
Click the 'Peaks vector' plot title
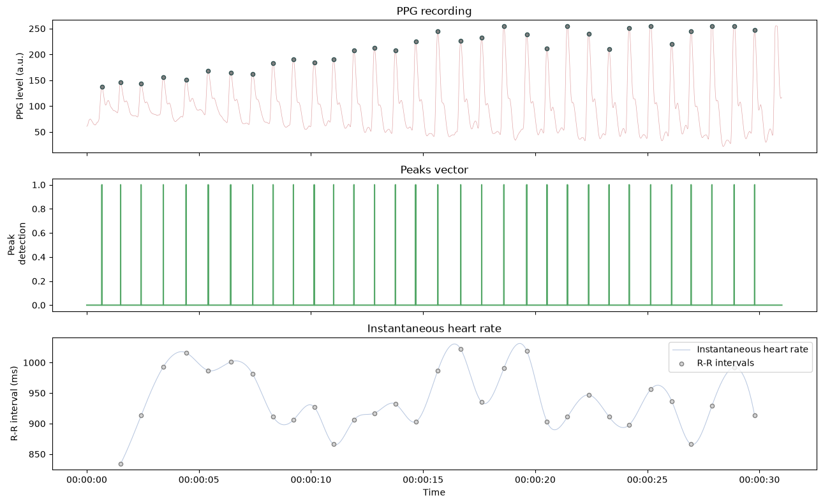(434, 170)
